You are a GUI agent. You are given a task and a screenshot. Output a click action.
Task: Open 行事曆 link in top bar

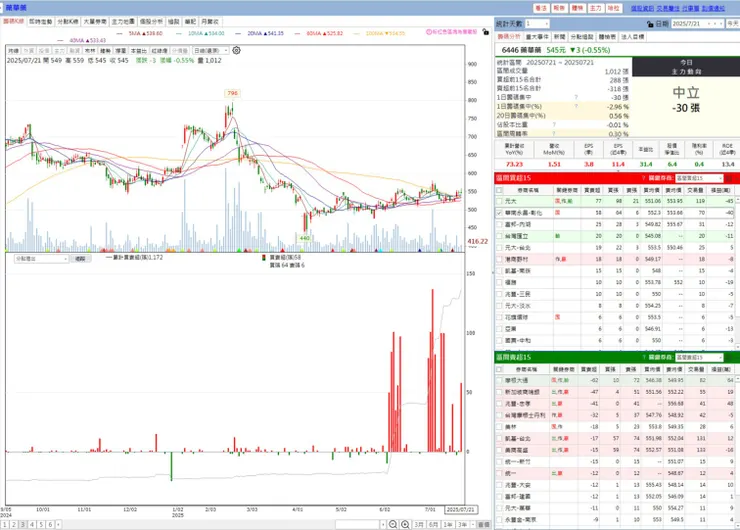tap(690, 8)
